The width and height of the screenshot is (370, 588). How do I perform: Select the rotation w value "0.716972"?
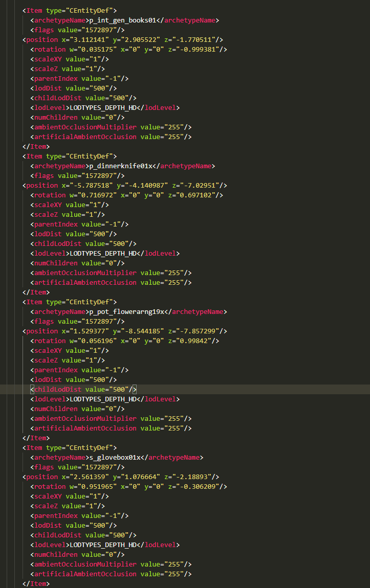click(x=97, y=195)
